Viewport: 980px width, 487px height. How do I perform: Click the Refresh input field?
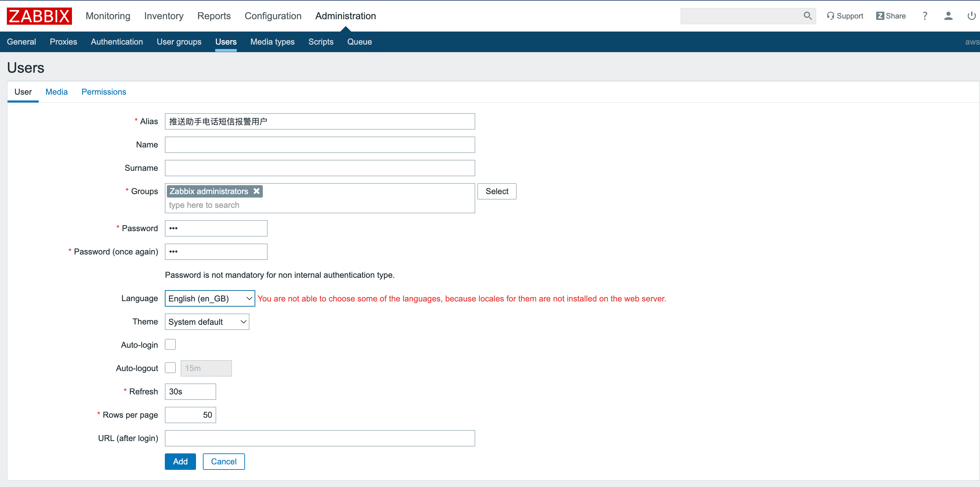tap(190, 391)
